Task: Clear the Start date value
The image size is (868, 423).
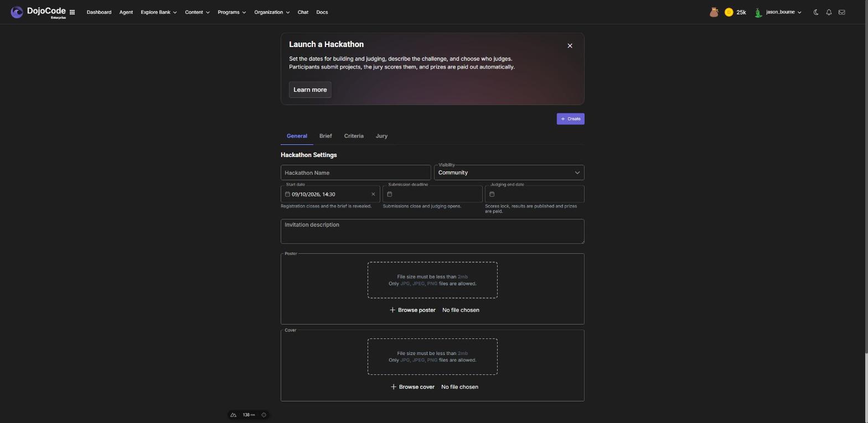Action: (x=373, y=194)
